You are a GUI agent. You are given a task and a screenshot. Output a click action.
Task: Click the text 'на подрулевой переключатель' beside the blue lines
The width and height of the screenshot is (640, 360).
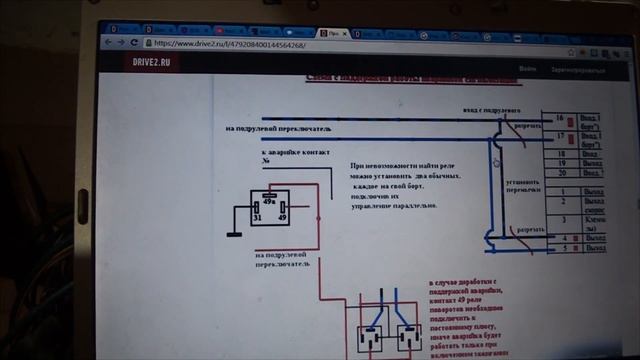click(278, 129)
